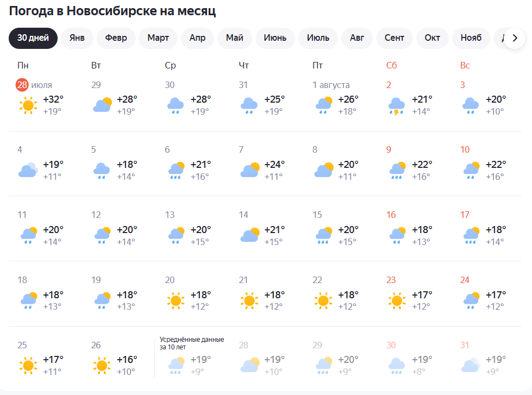
Task: Click the highlighted date 28 июля
Action: click(x=34, y=85)
